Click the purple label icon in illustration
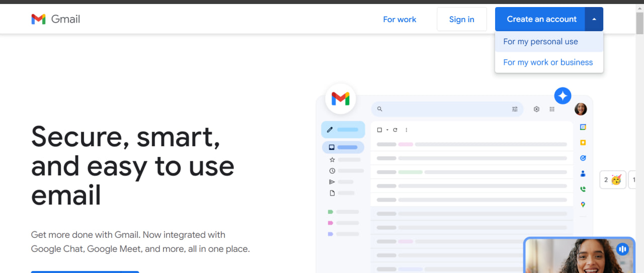644x273 pixels. coord(331,234)
